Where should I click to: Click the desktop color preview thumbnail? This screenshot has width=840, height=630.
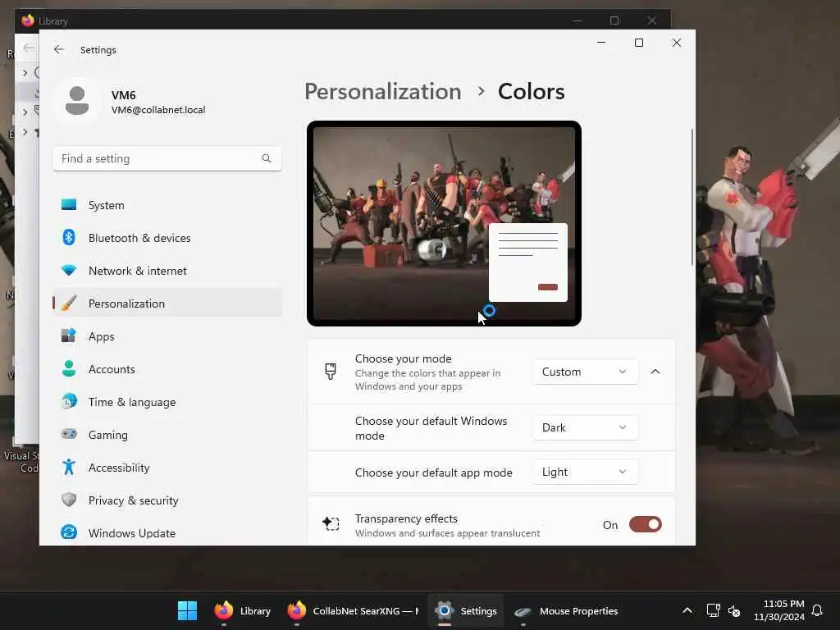(x=444, y=223)
